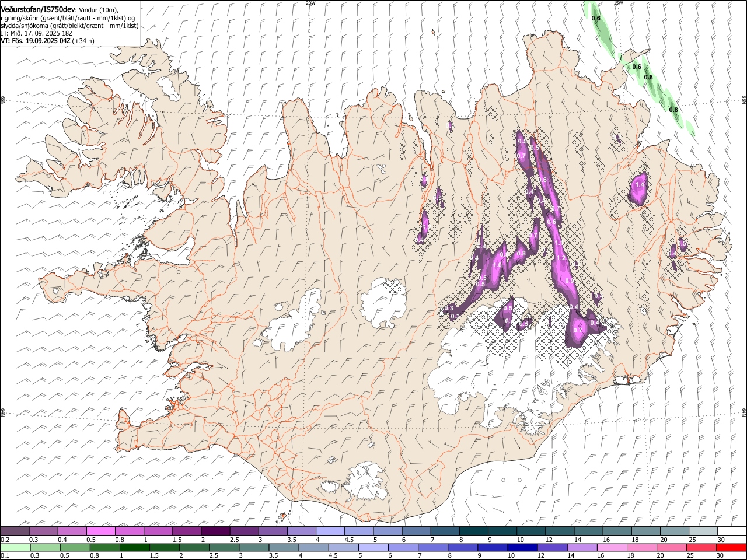This screenshot has height=560, width=747.
Task: Pick the white swatch labeled 30 in upper legend row
Action: click(732, 531)
